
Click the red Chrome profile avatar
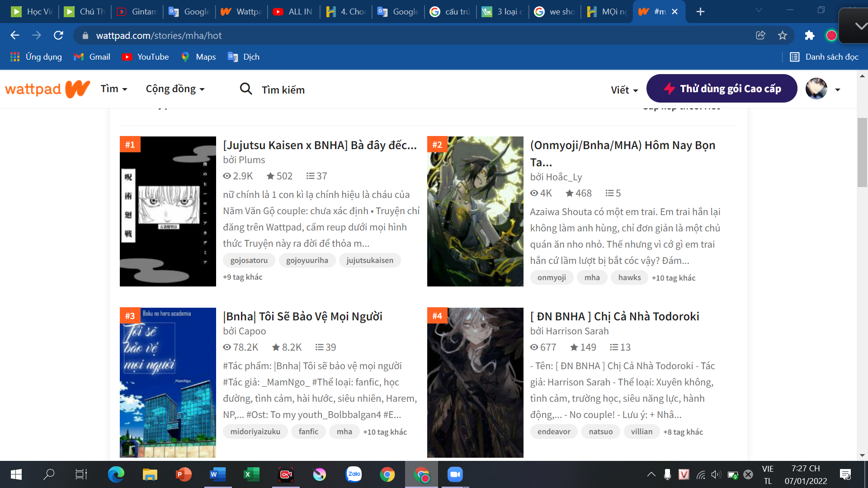[831, 35]
